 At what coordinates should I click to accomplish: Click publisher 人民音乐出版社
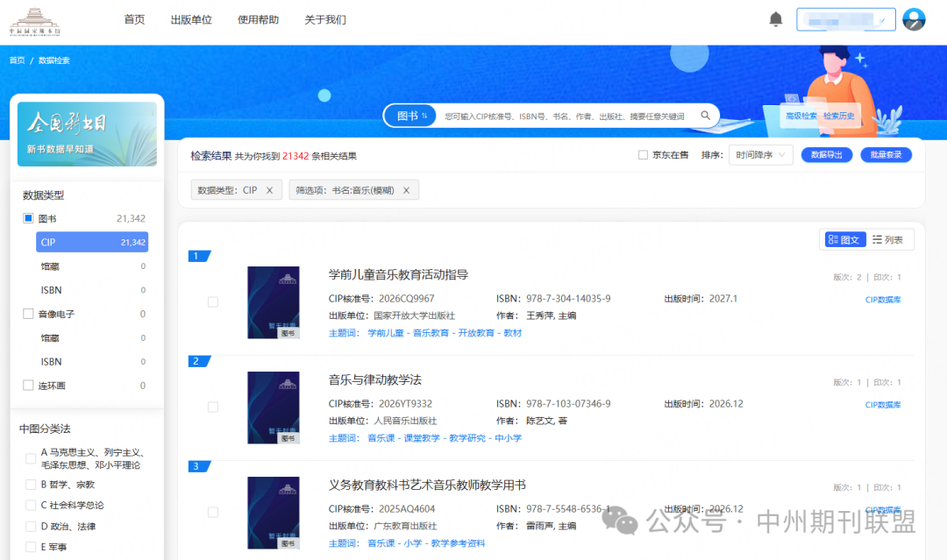404,421
